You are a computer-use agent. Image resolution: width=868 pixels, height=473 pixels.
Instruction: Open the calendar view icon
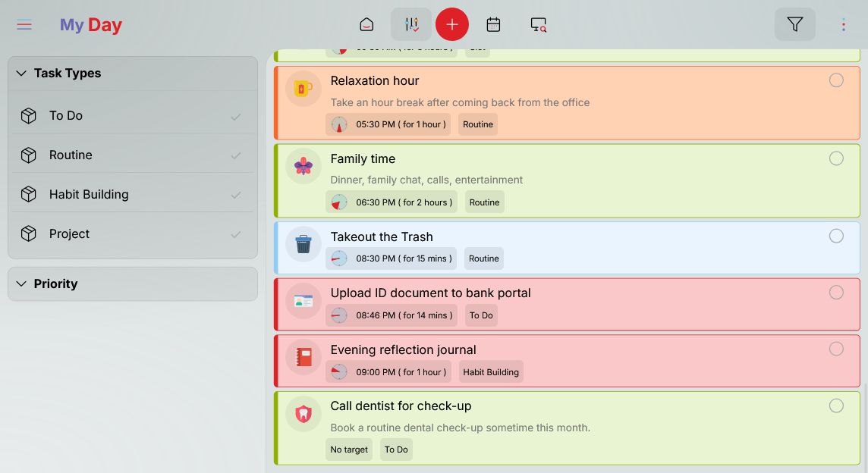point(493,25)
